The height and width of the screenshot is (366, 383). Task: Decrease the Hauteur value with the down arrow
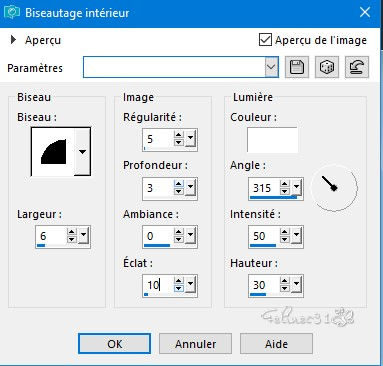(x=285, y=288)
